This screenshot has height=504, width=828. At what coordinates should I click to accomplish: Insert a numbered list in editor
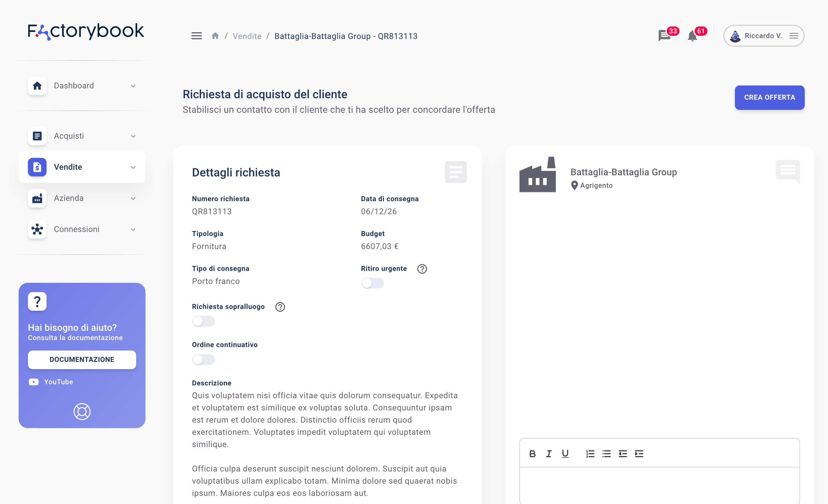coord(590,454)
